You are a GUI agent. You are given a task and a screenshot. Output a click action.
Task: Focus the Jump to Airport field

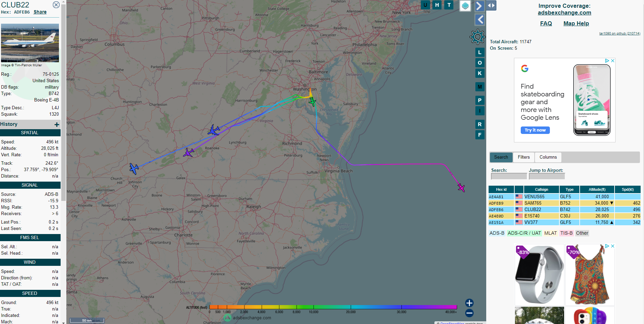547,176
